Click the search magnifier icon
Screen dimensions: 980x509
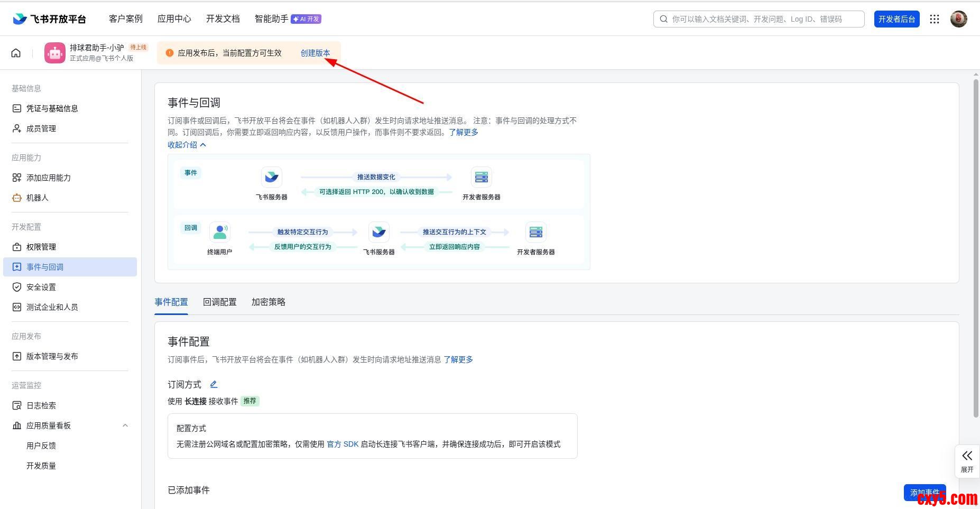(663, 19)
